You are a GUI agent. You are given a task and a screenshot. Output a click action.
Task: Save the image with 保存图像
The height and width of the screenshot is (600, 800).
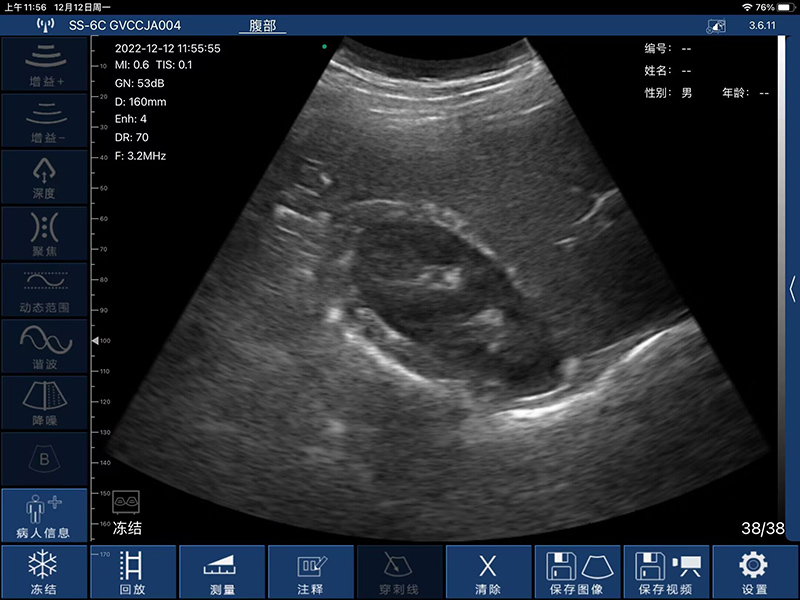[579, 573]
